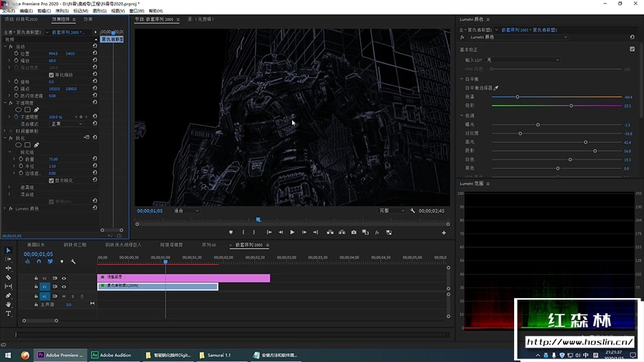Toggle the V1 track visibility eye
The height and width of the screenshot is (362, 644).
point(64,286)
